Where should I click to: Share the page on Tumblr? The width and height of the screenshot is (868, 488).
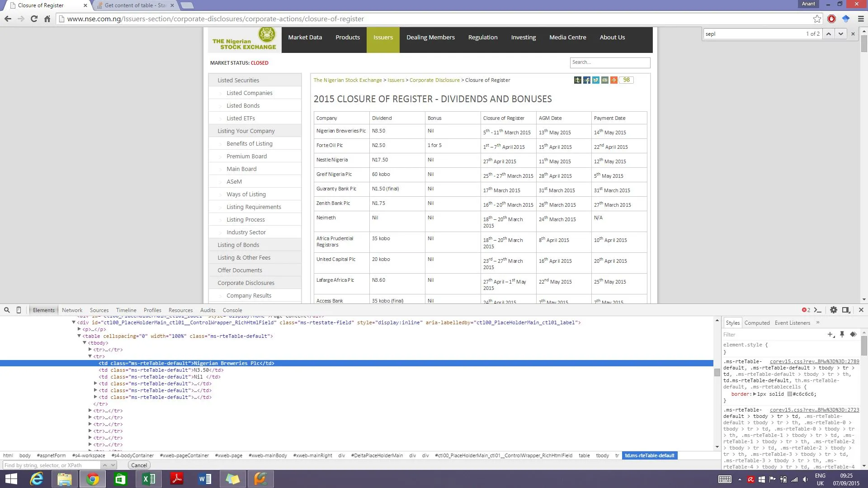pos(578,80)
